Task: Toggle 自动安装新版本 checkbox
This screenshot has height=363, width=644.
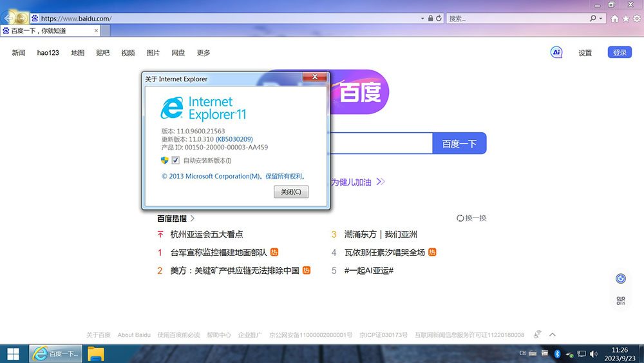Action: (176, 161)
